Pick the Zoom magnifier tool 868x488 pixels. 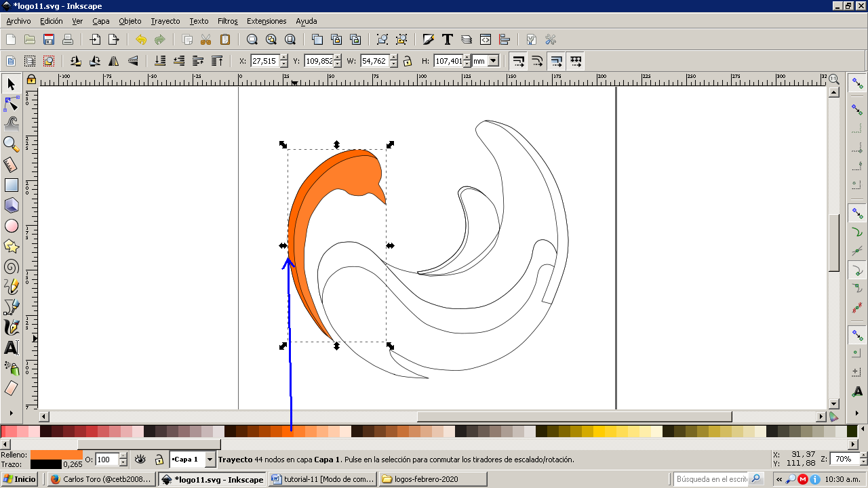tap(11, 144)
